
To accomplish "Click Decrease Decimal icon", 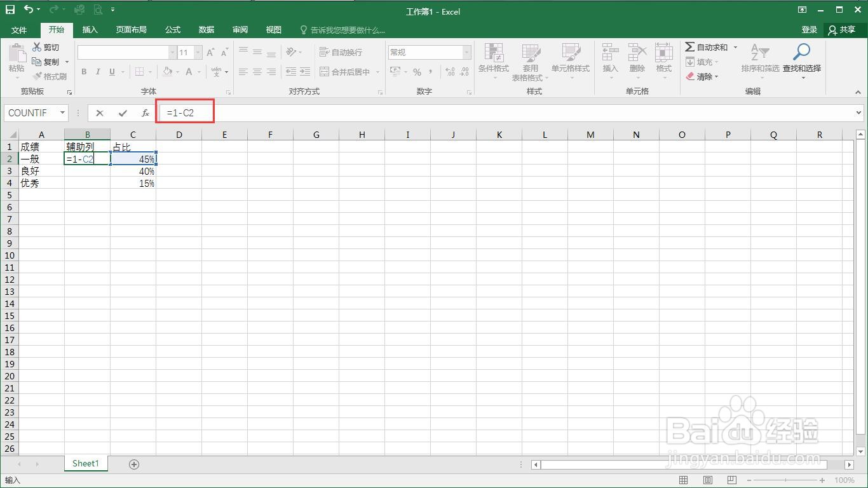I will pos(465,72).
